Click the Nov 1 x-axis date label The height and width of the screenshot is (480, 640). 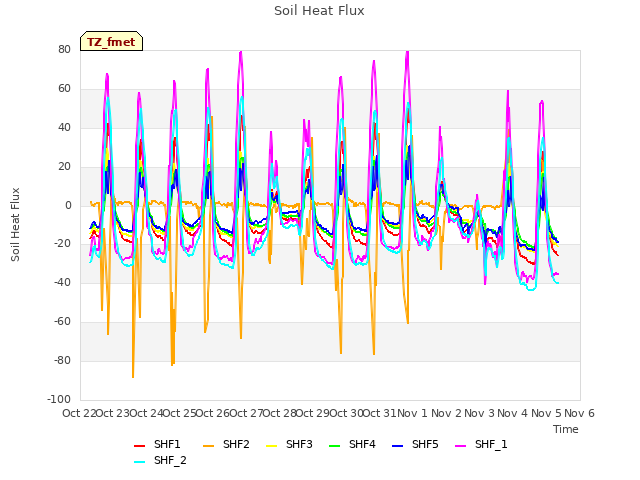click(413, 413)
